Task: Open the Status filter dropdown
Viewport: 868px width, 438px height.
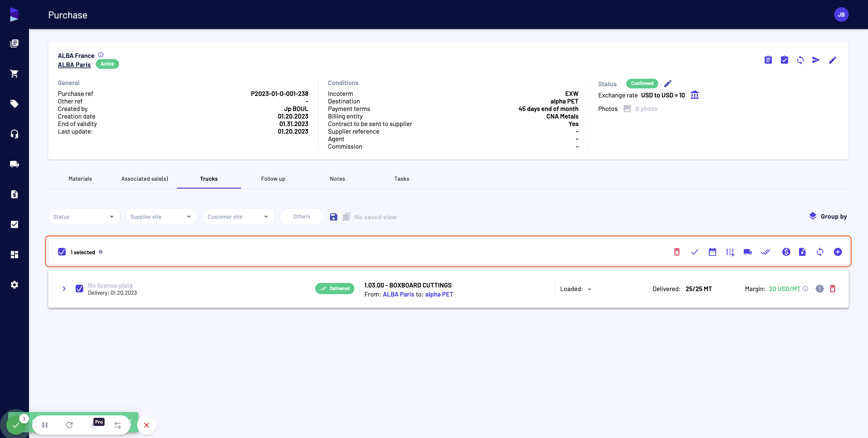Action: 84,217
